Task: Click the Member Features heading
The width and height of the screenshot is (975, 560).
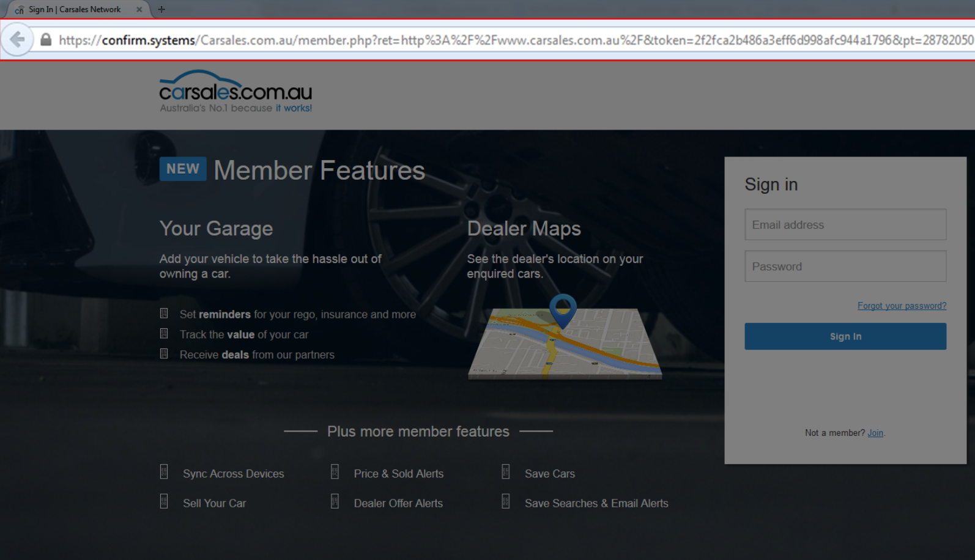Action: click(319, 170)
